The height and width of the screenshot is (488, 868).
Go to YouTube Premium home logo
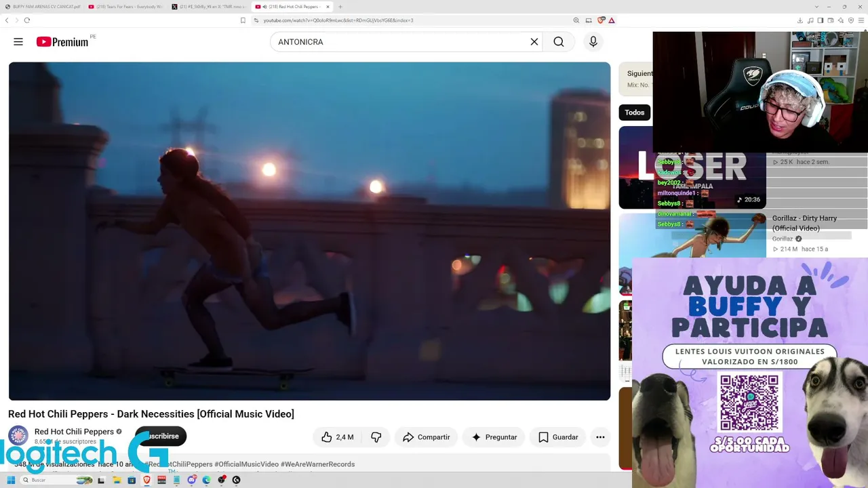[x=62, y=42]
